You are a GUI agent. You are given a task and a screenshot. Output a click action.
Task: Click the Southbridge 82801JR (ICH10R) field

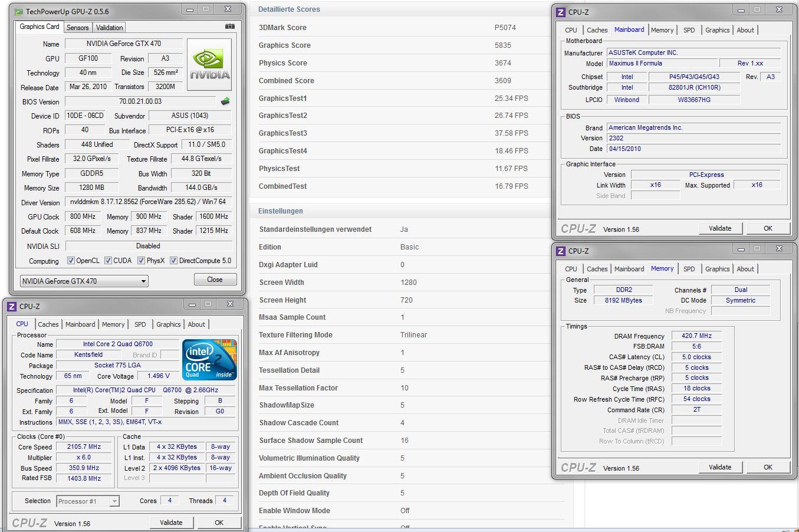click(694, 87)
